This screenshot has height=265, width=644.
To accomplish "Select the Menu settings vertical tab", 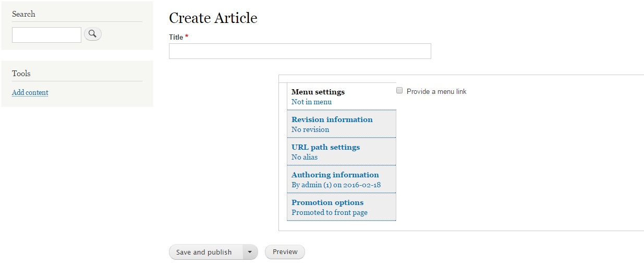I will click(x=342, y=97).
